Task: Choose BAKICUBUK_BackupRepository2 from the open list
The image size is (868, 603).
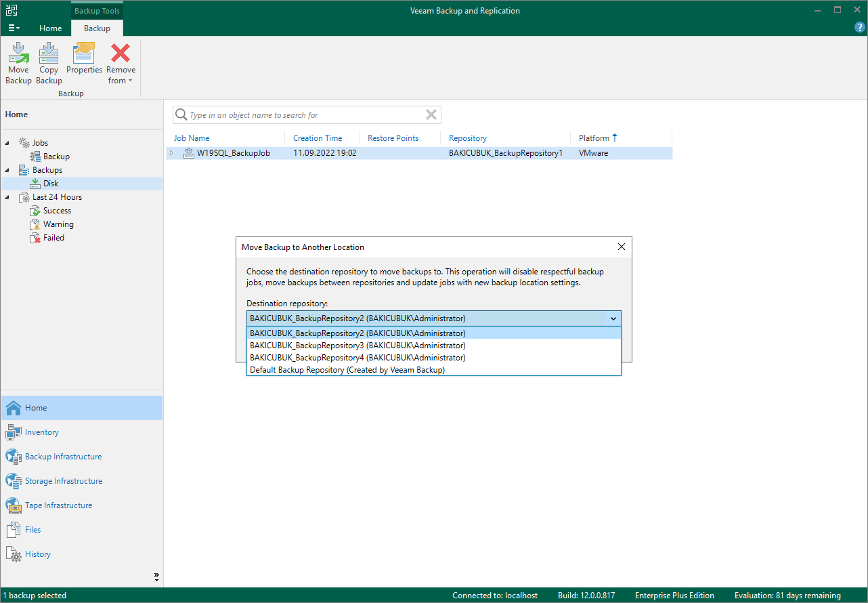Action: (x=434, y=333)
